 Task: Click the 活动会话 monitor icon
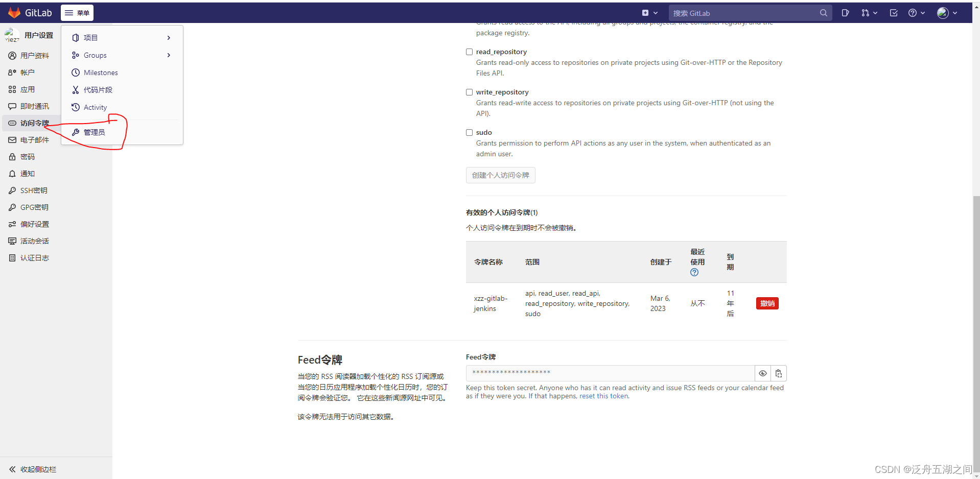[12, 241]
